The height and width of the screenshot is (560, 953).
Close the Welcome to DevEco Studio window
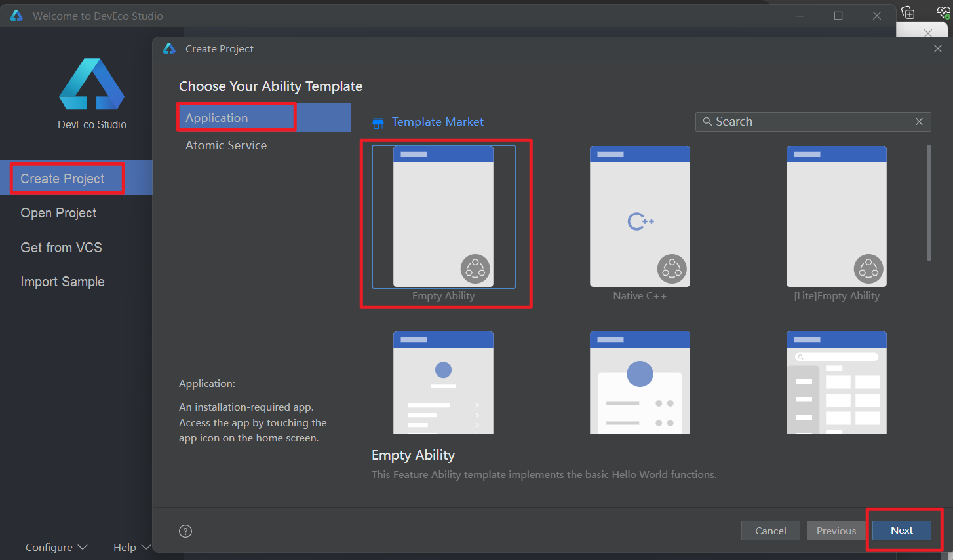877,16
